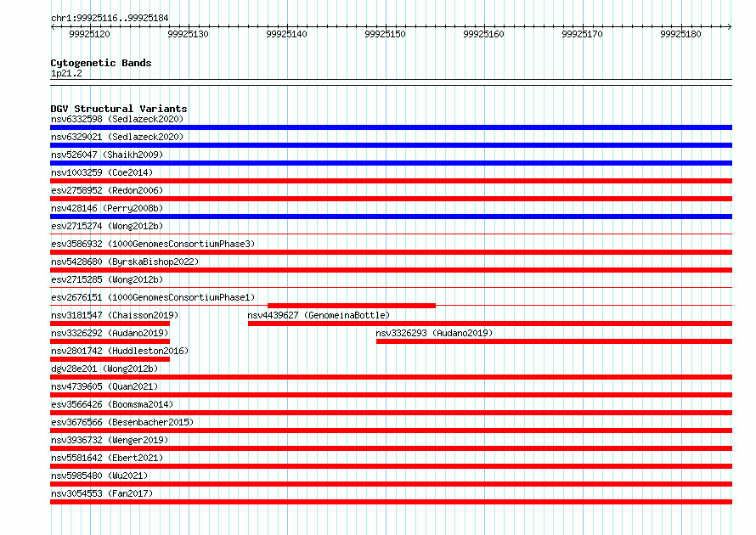
Task: Open nsv3181547 (Chaisson2019) variant
Action: [115, 315]
